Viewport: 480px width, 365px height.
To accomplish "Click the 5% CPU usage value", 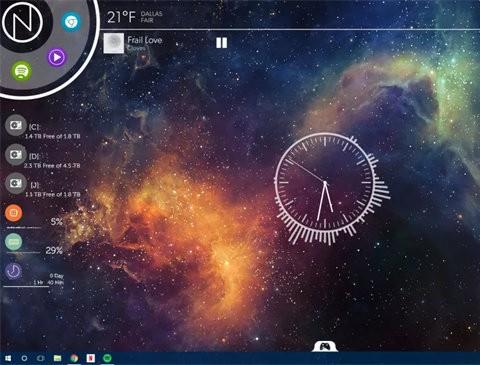I will 57,222.
